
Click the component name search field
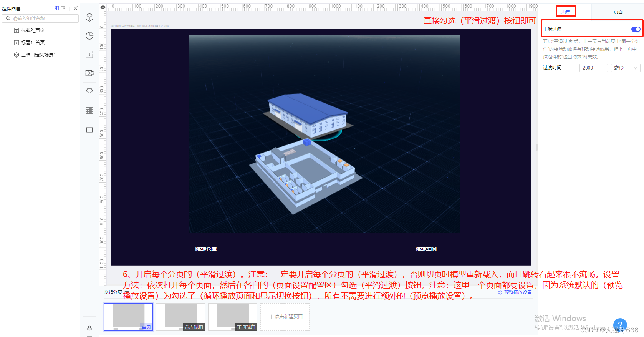coord(40,18)
